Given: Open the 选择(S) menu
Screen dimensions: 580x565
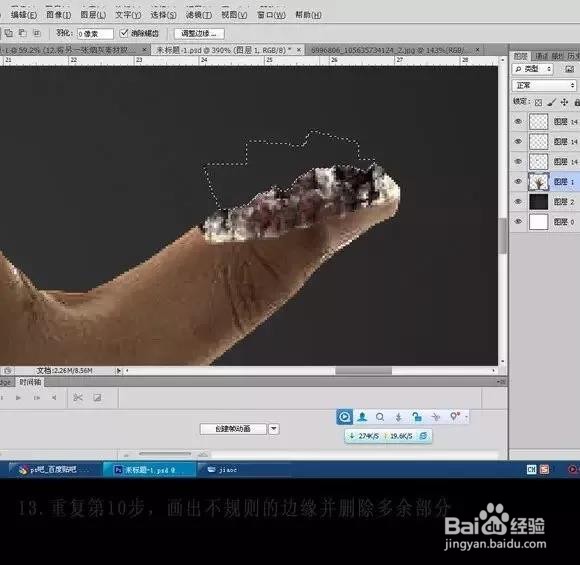Looking at the screenshot, I should click(163, 15).
